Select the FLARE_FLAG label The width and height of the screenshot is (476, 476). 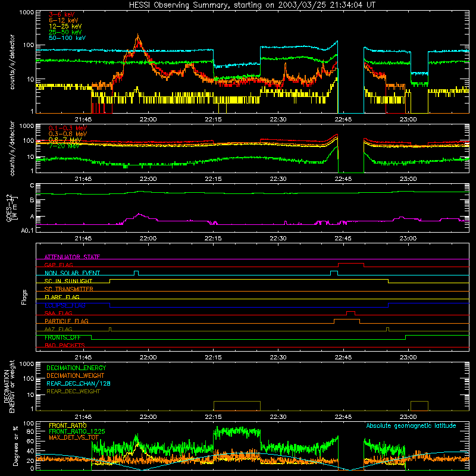(x=62, y=297)
